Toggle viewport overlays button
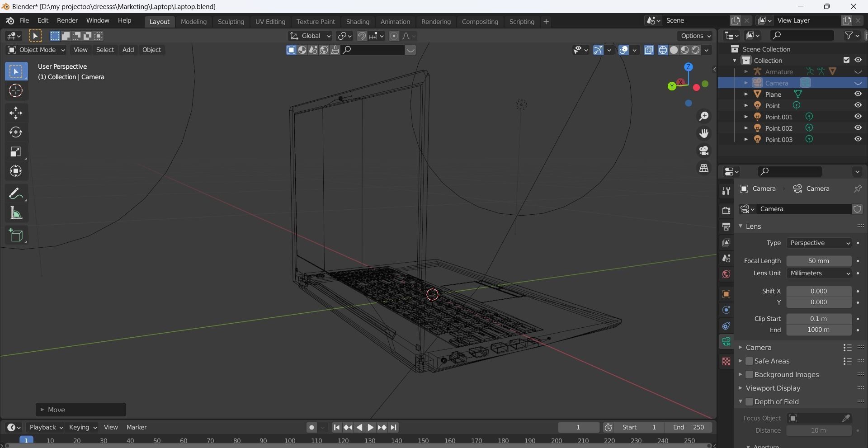 pos(624,50)
